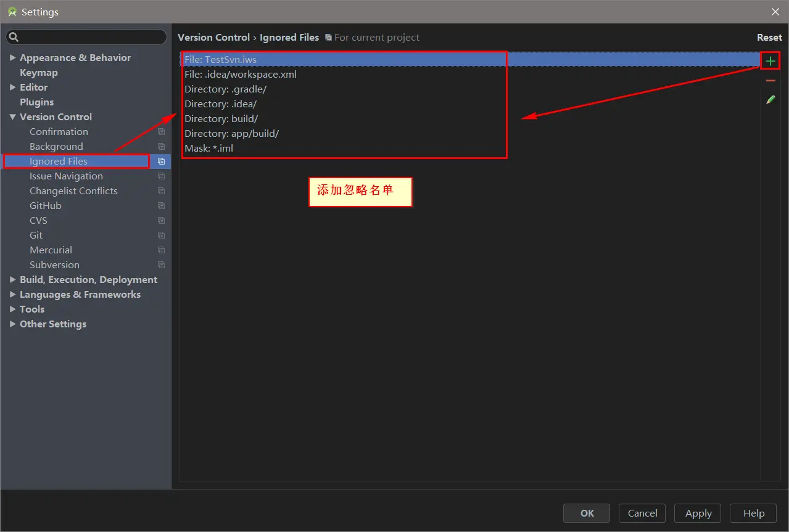Viewport: 789px width, 532px height.
Task: Close the Settings dialog
Action: (x=775, y=12)
